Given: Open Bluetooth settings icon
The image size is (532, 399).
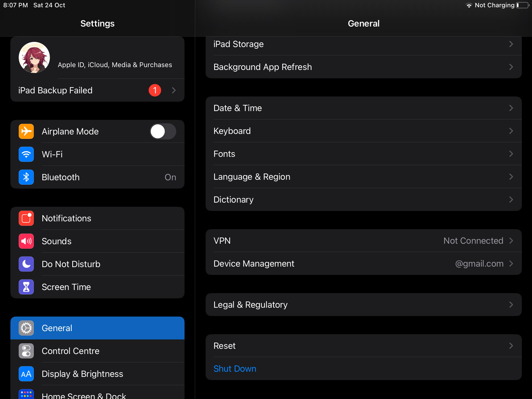Looking at the screenshot, I should (26, 177).
